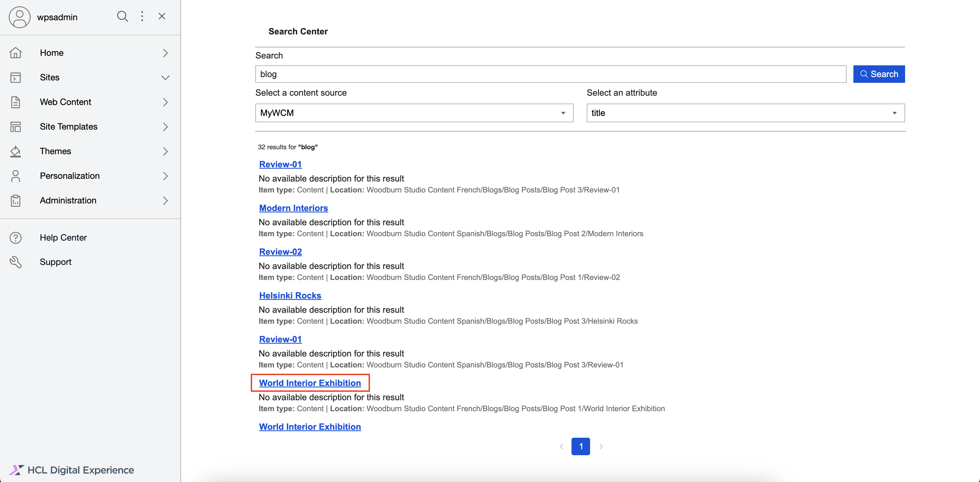Image resolution: width=980 pixels, height=482 pixels.
Task: Open the Modern Interiors result link
Action: click(293, 208)
